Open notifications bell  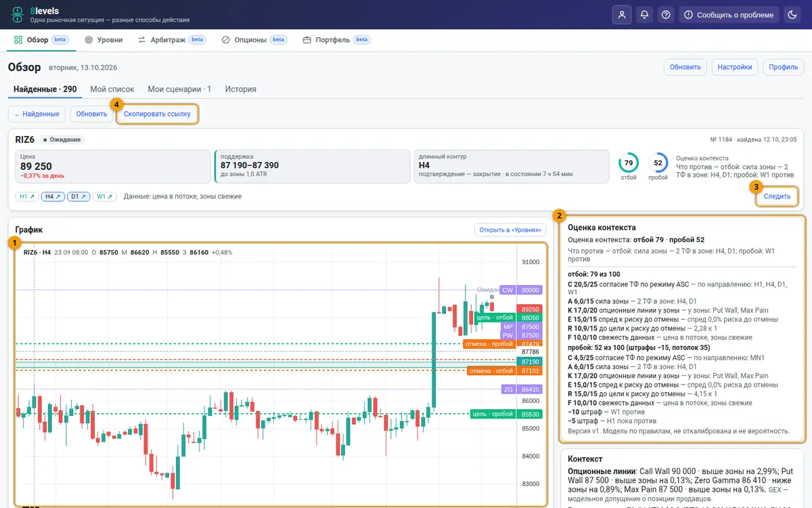coord(644,15)
